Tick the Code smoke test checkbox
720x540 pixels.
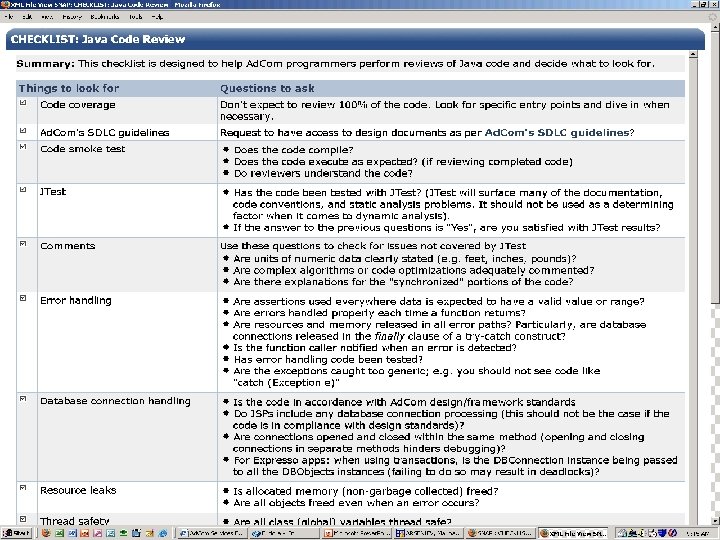23,146
